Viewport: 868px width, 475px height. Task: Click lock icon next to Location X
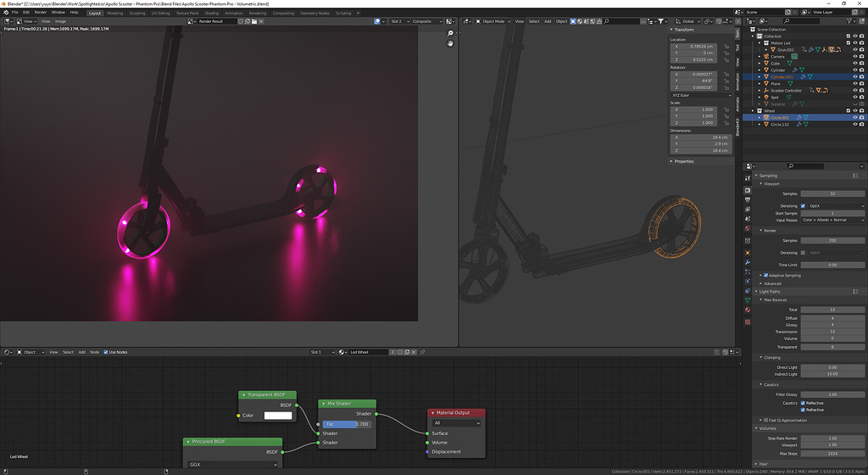pos(726,47)
